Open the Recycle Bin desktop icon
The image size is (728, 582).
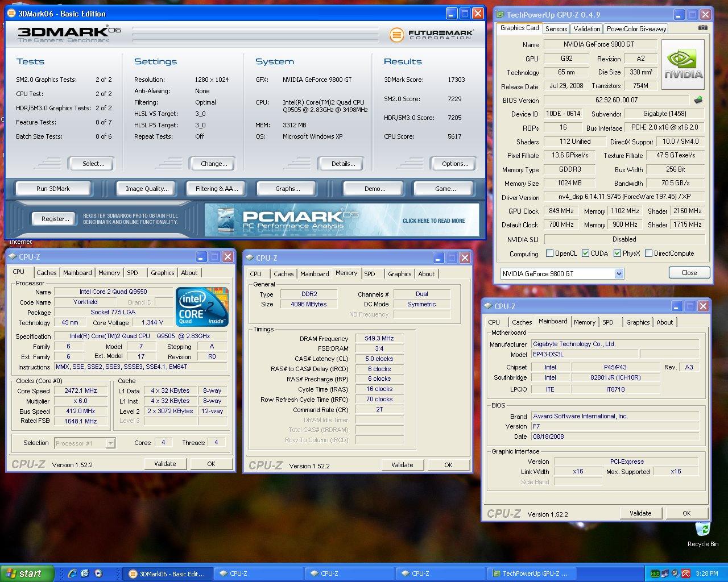click(x=703, y=534)
